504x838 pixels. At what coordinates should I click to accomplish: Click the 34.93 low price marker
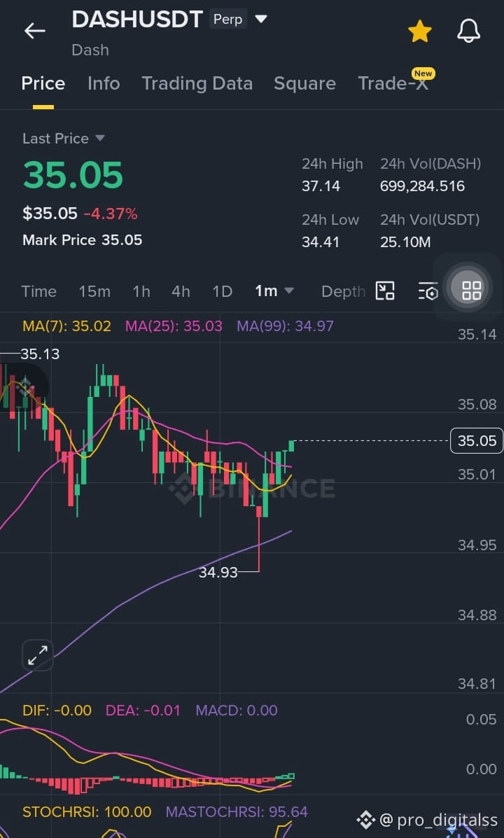click(218, 573)
